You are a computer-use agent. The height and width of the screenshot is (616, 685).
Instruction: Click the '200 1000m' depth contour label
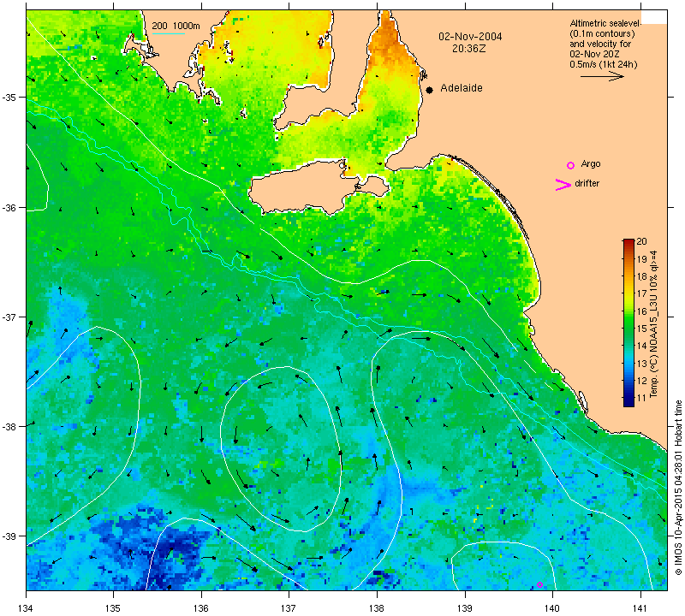pyautogui.click(x=176, y=27)
